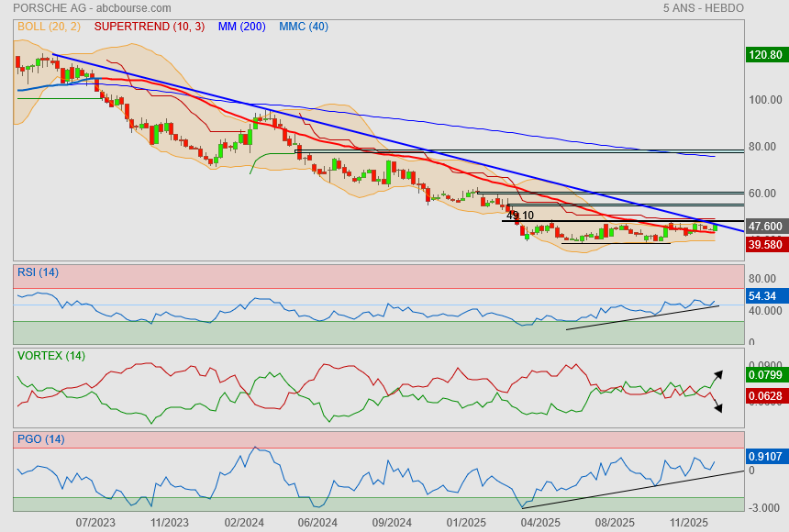Open the VORTEX (14) indicator label
The width and height of the screenshot is (789, 532).
pos(50,356)
